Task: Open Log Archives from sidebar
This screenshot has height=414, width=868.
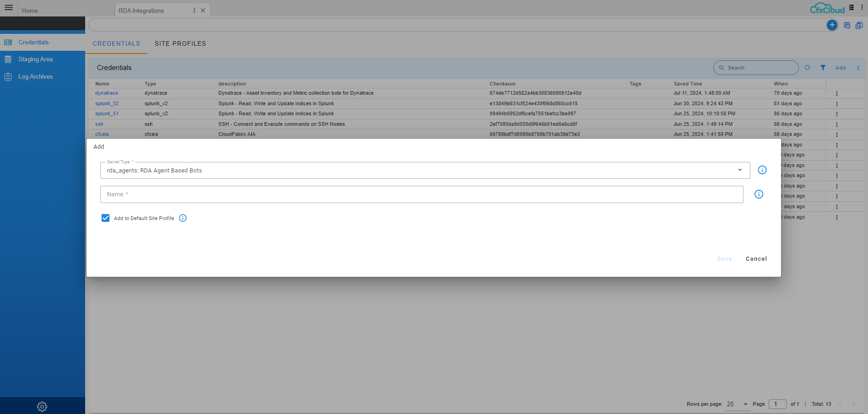Action: pyautogui.click(x=35, y=77)
